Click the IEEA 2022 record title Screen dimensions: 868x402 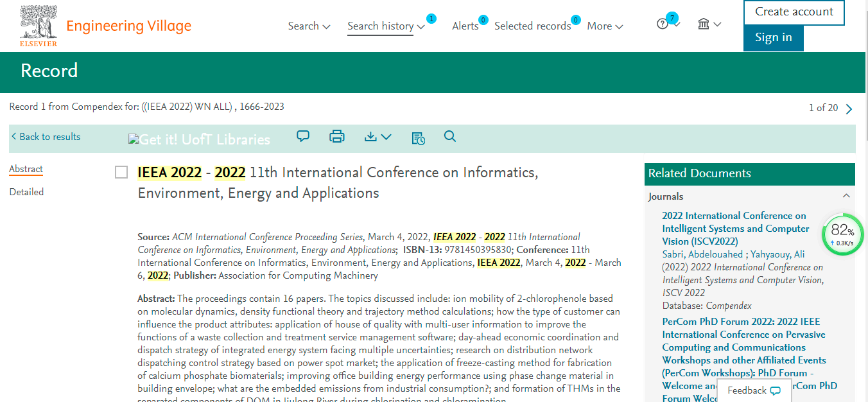pyautogui.click(x=338, y=183)
